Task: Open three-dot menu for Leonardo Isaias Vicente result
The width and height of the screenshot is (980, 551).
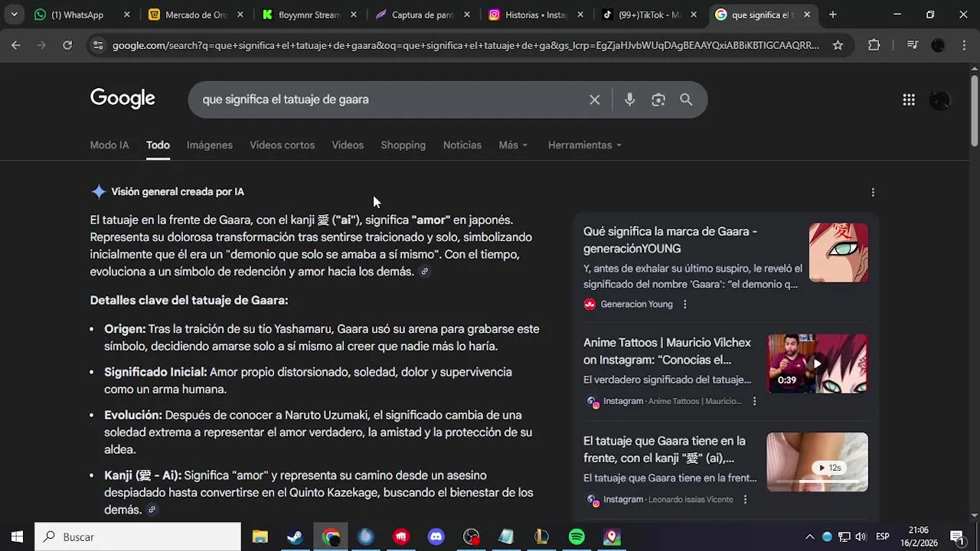Action: tap(745, 500)
